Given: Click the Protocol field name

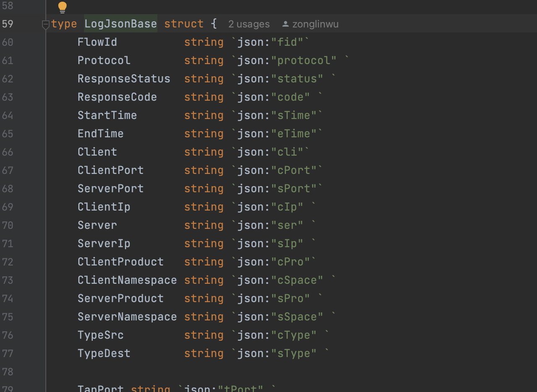Looking at the screenshot, I should [104, 60].
